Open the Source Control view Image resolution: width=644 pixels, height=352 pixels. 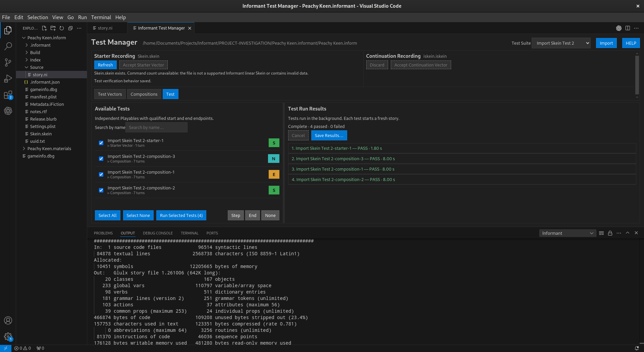pos(8,62)
